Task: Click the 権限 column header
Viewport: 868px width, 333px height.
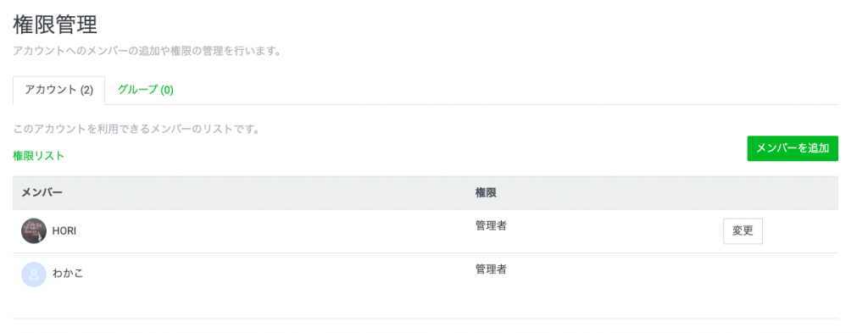Action: [486, 193]
